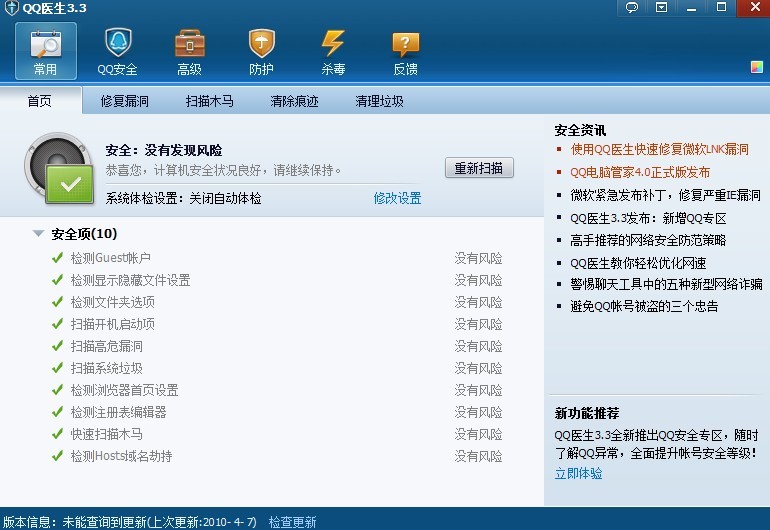Click the 修改设置 link

coord(397,198)
